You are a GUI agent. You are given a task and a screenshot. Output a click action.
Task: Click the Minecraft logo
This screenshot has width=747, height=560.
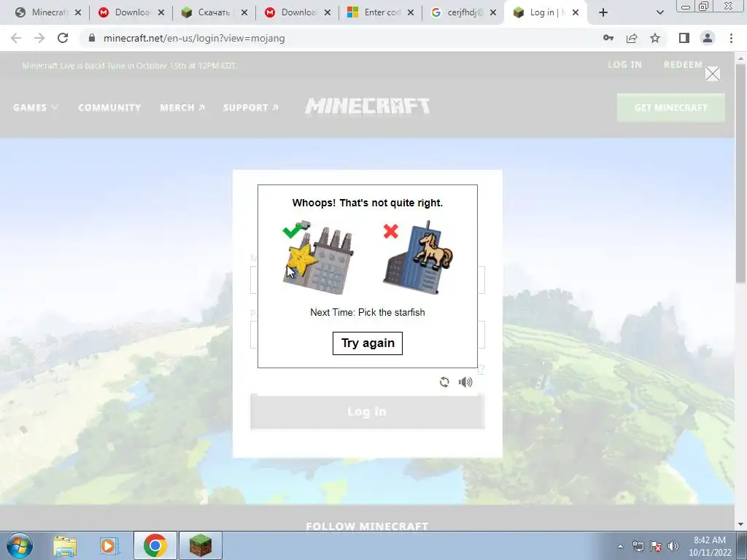[x=368, y=106]
